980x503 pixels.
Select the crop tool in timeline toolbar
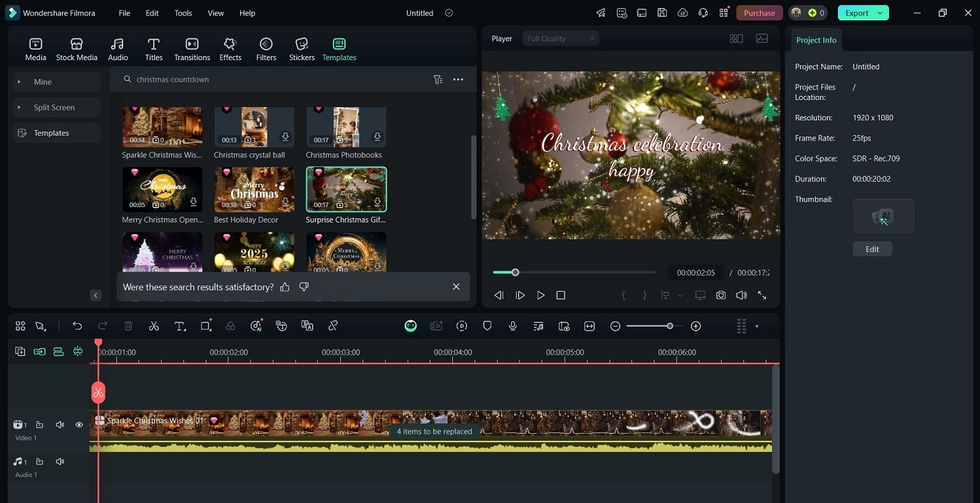206,326
